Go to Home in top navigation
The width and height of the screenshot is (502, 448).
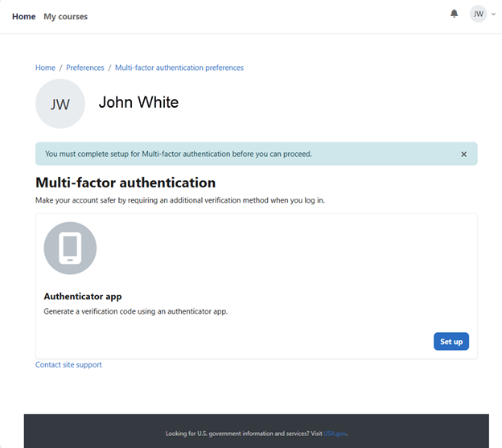coord(23,16)
